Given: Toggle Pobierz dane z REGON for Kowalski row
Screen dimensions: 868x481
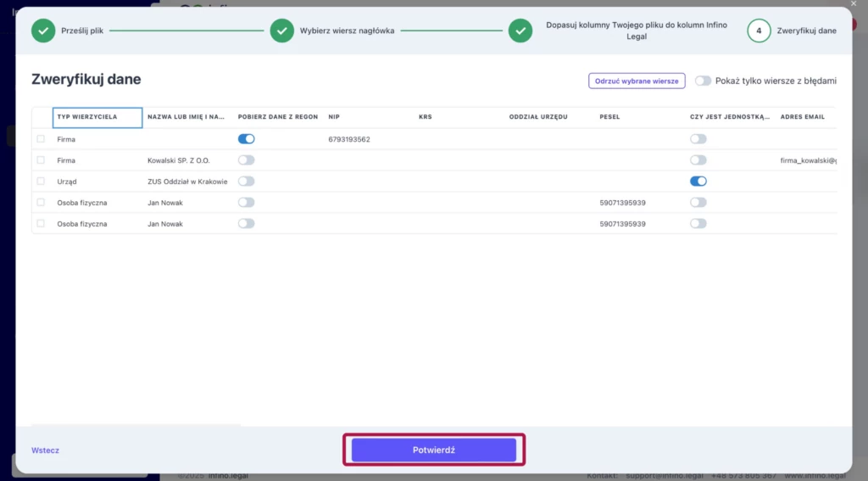Looking at the screenshot, I should click(x=246, y=160).
